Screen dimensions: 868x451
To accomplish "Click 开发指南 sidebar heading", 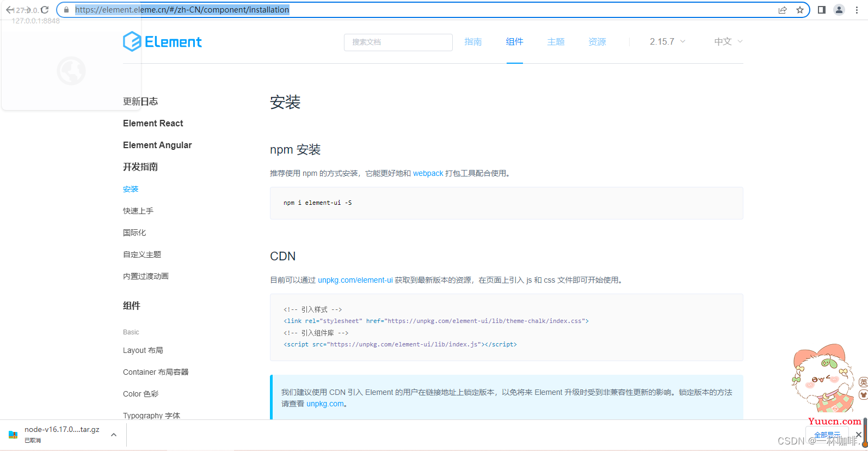I will coord(140,167).
